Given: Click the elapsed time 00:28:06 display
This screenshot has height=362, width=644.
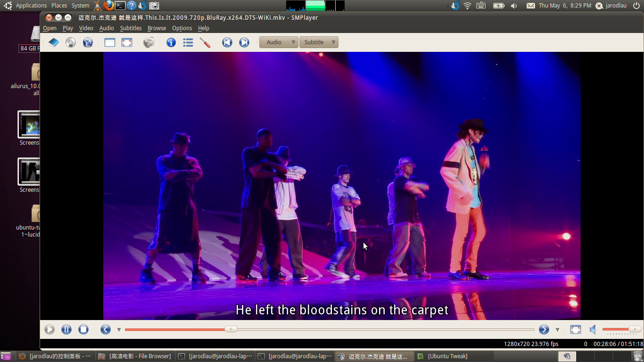Looking at the screenshot, I should point(605,344).
